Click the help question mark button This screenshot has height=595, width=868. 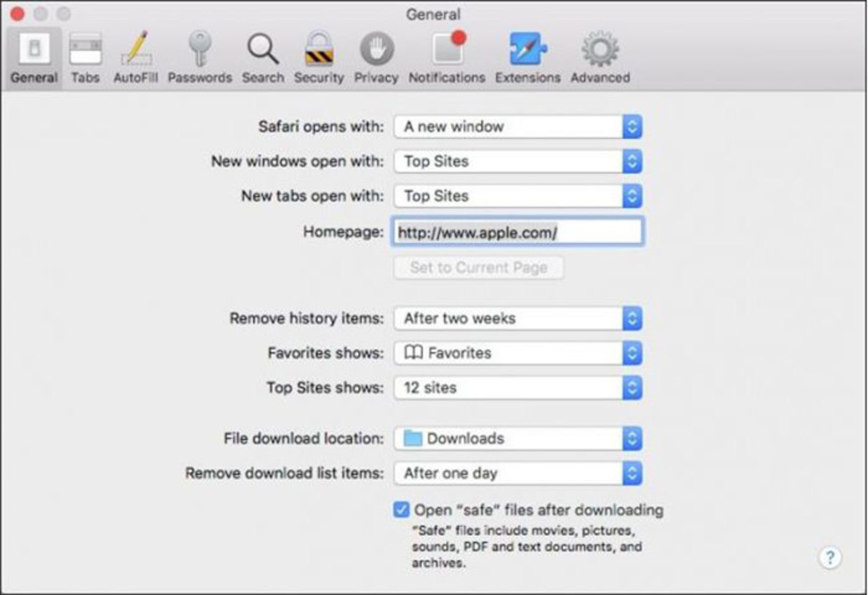pyautogui.click(x=830, y=558)
